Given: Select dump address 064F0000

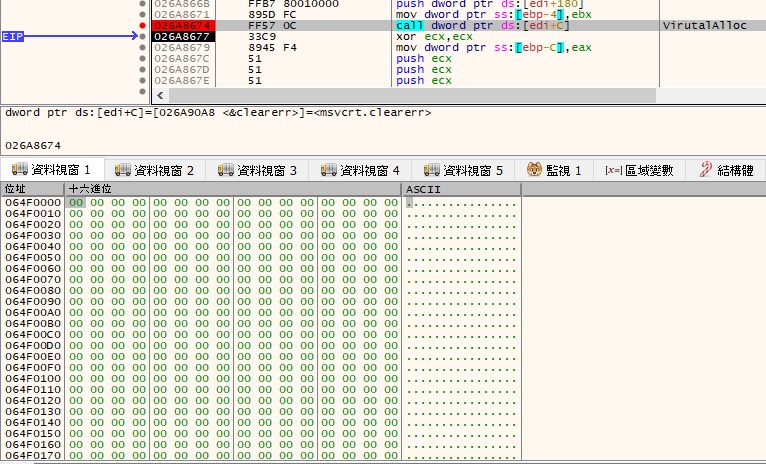Looking at the screenshot, I should pos(33,202).
